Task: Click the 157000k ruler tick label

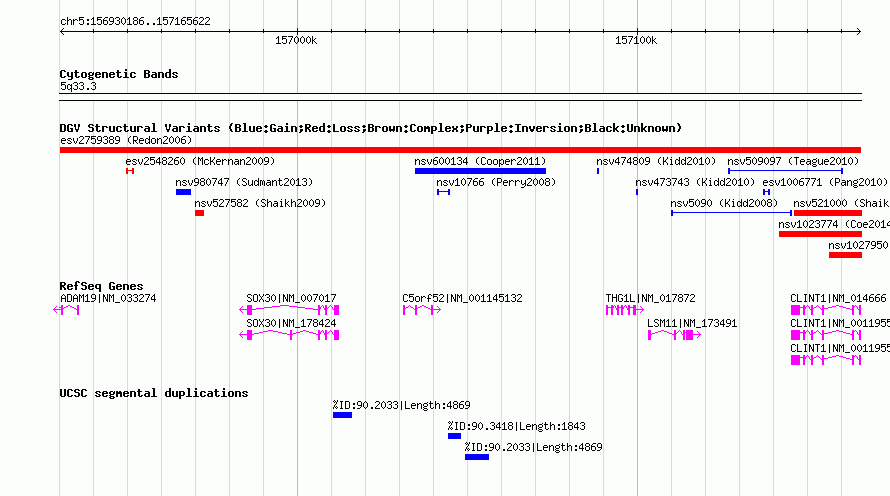Action: click(296, 40)
